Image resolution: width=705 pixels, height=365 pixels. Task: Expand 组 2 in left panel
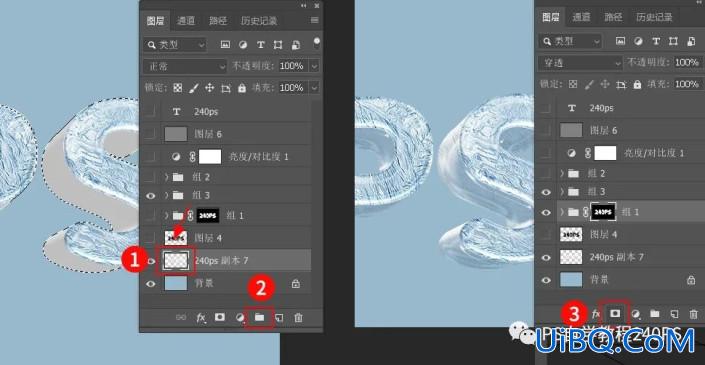pos(166,177)
